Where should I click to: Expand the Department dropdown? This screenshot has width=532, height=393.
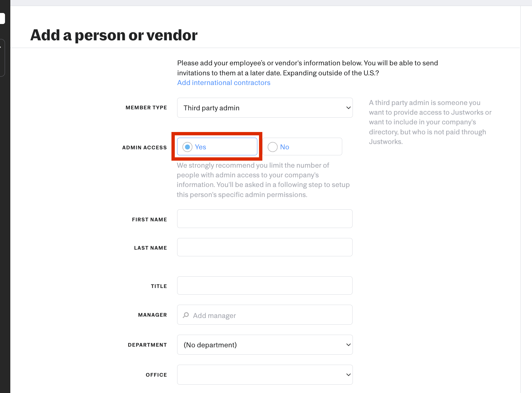point(265,345)
